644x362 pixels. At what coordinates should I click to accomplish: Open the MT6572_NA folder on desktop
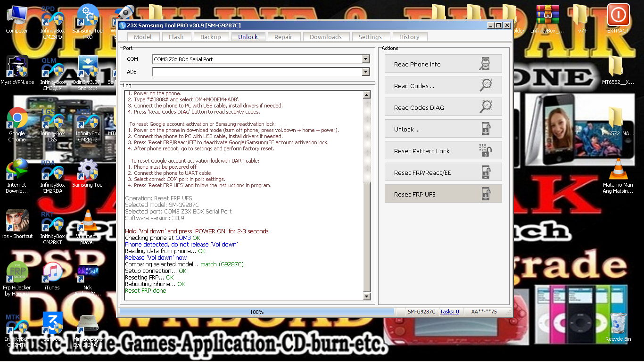[x=618, y=122]
